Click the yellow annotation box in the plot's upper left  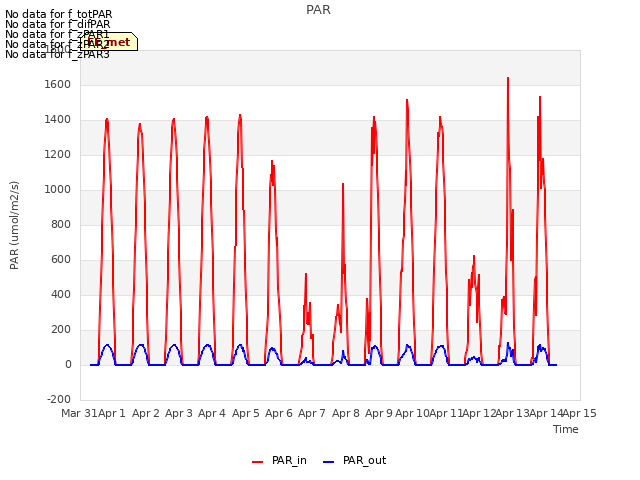point(109,42)
